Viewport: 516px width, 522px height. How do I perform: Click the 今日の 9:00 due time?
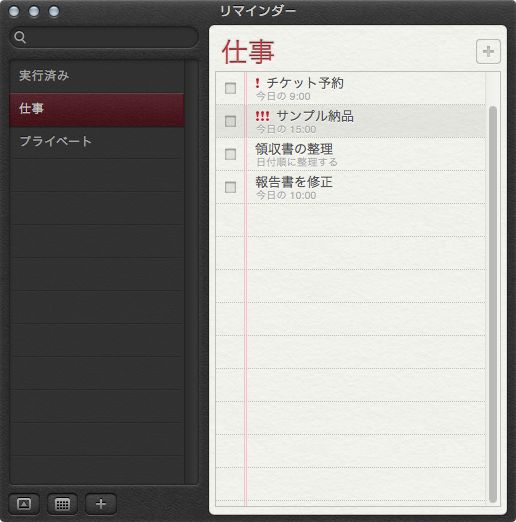point(283,96)
